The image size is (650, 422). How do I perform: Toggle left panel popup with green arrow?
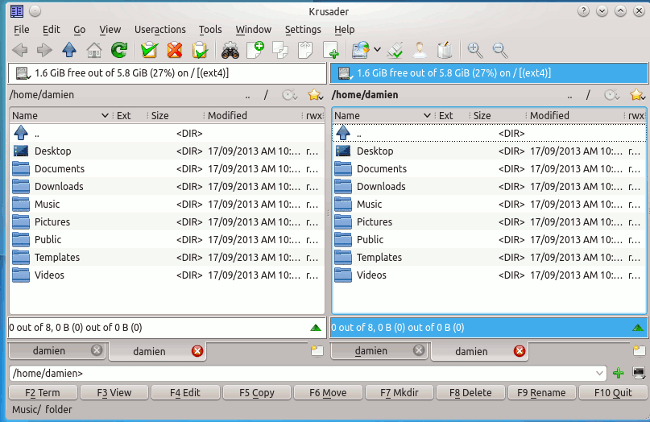pyautogui.click(x=316, y=327)
